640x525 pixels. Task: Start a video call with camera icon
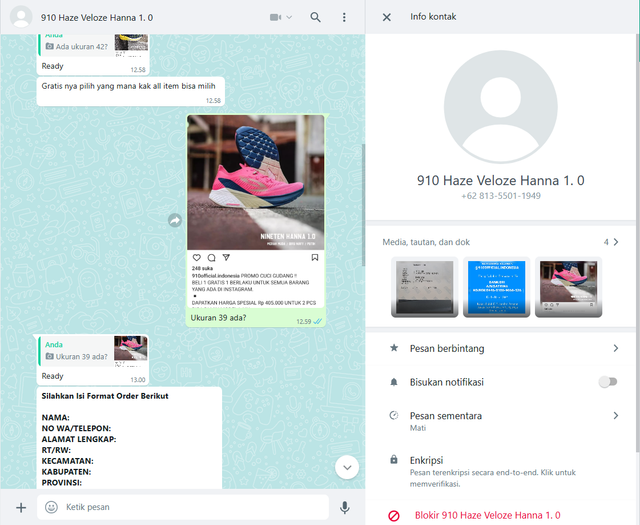click(276, 17)
